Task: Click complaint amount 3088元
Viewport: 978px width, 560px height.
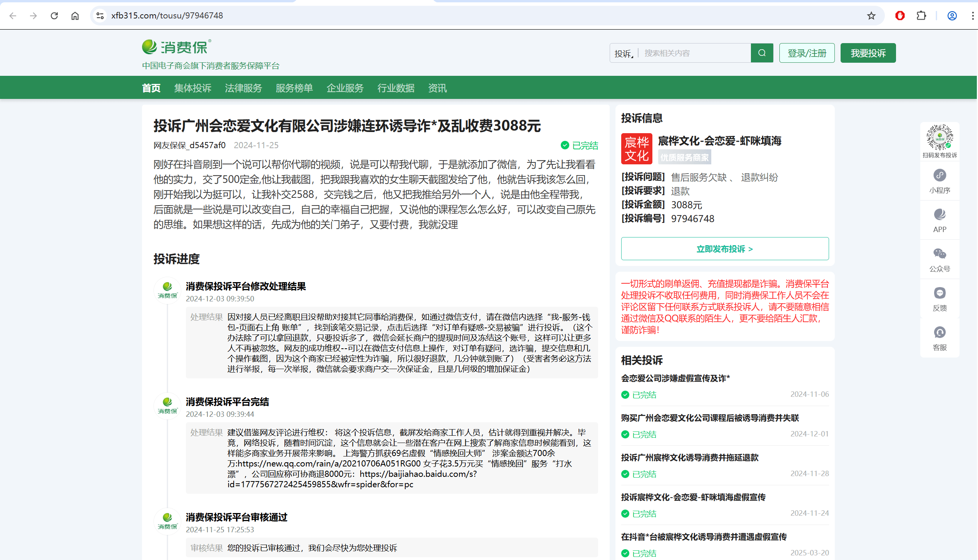Action: [x=687, y=205]
